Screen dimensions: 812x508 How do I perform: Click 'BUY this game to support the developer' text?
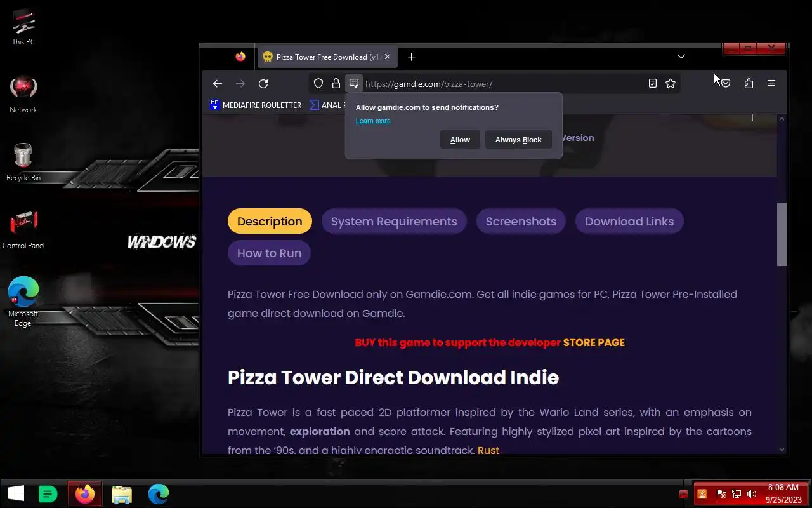coord(457,342)
